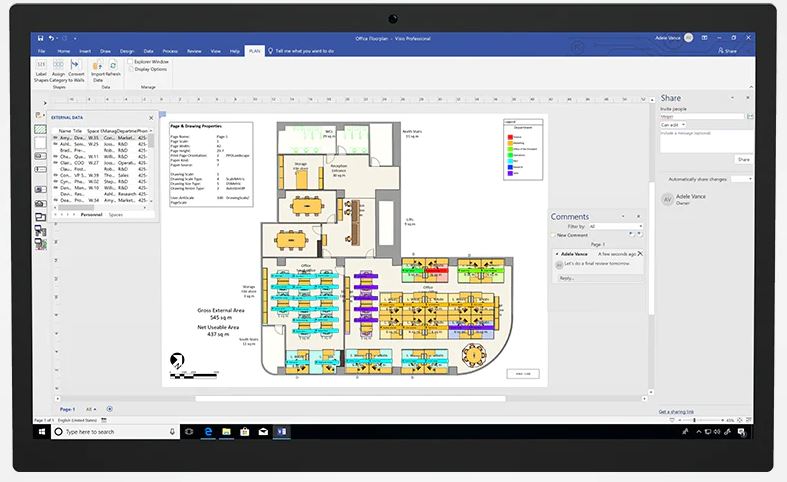Open the address book icon beside invite field
This screenshot has width=787, height=482.
pos(750,116)
